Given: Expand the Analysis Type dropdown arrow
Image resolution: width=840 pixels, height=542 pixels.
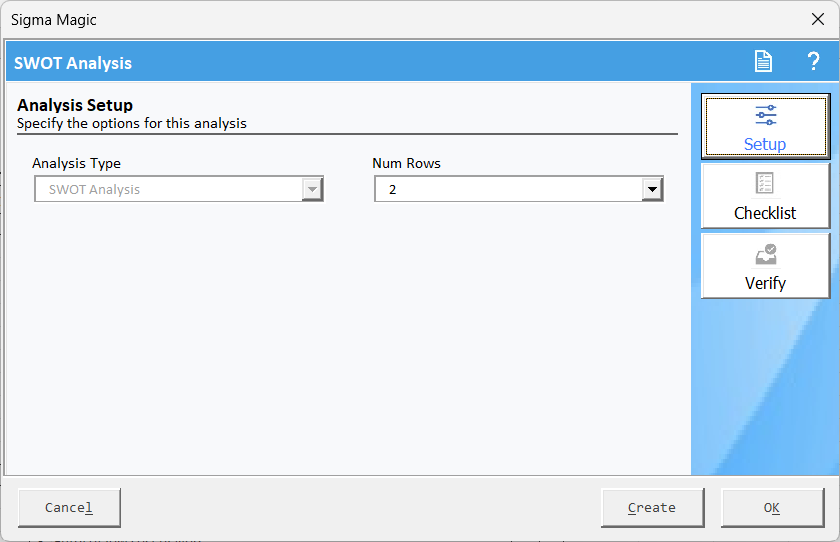Looking at the screenshot, I should (312, 189).
